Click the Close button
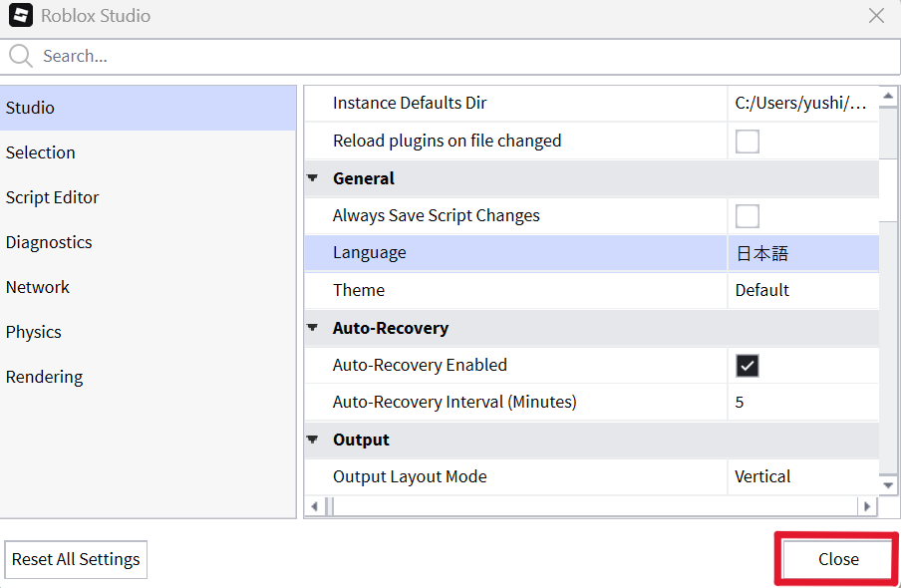 [838, 559]
